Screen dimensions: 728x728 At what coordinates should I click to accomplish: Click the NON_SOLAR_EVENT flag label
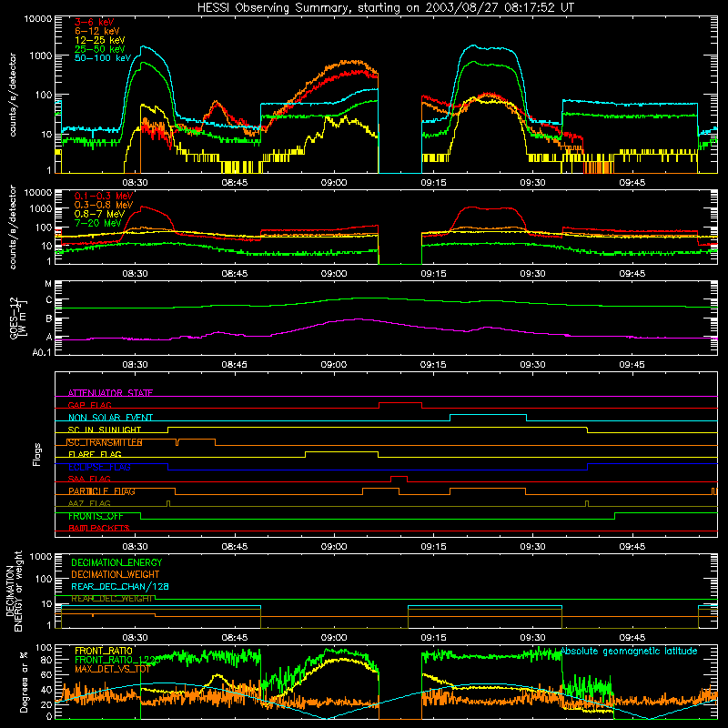110,418
